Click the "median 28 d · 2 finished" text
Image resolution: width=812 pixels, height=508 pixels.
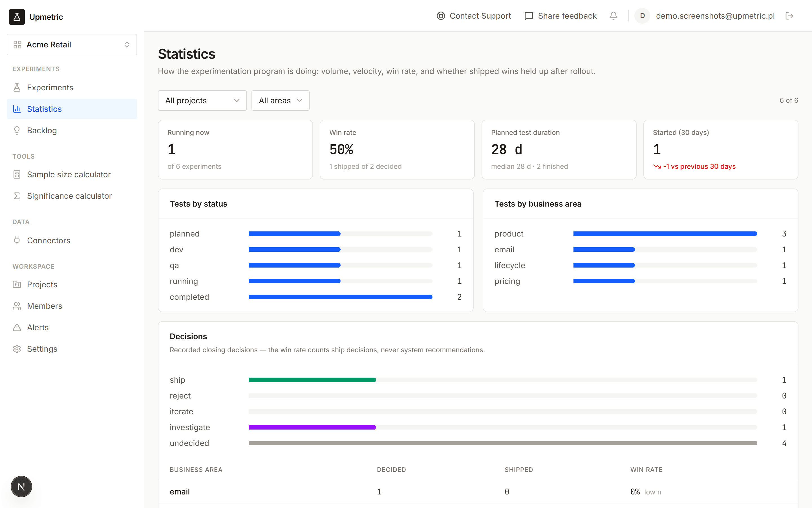point(529,166)
